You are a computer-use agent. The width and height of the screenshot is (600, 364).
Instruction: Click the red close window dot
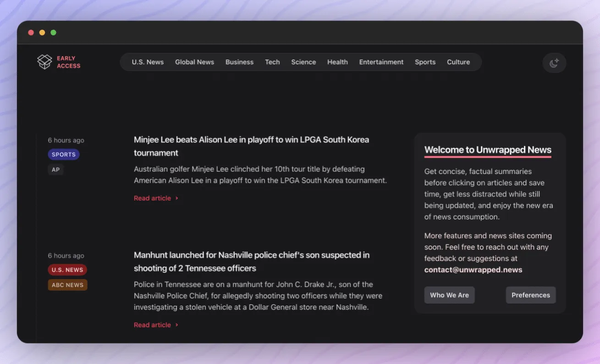tap(31, 33)
